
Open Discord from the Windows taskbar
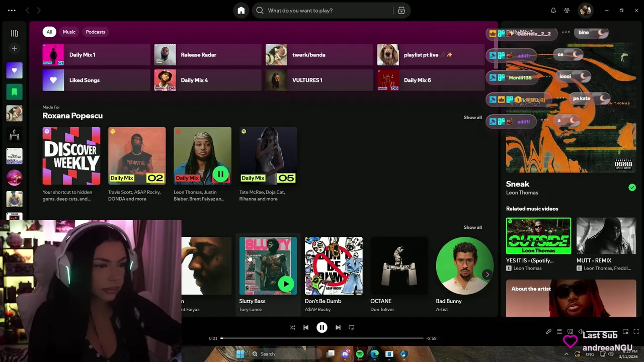tap(345, 354)
